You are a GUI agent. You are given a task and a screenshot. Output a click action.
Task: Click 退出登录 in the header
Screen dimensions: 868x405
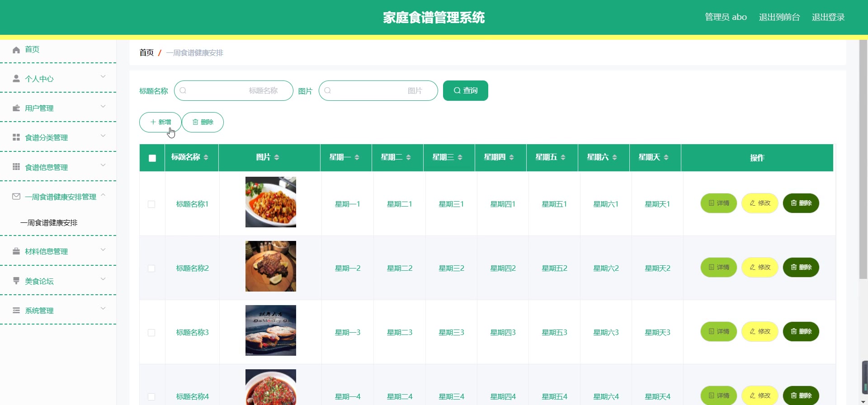click(x=828, y=17)
